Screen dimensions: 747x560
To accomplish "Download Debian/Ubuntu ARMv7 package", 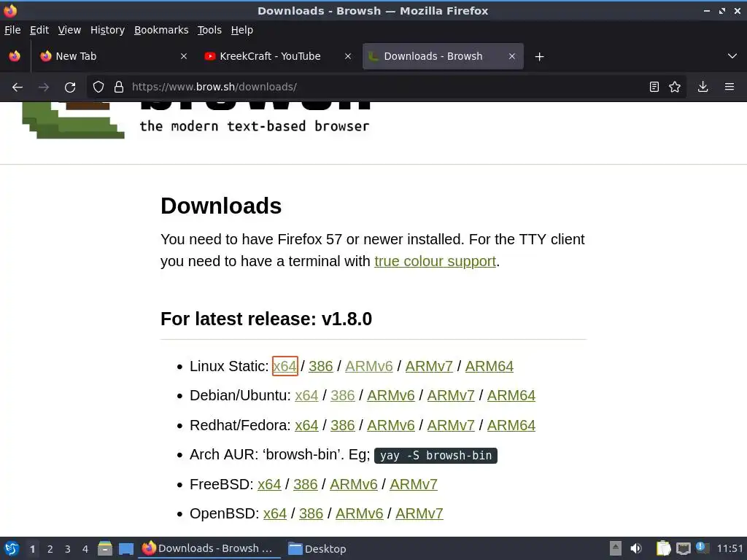I will pyautogui.click(x=451, y=396).
